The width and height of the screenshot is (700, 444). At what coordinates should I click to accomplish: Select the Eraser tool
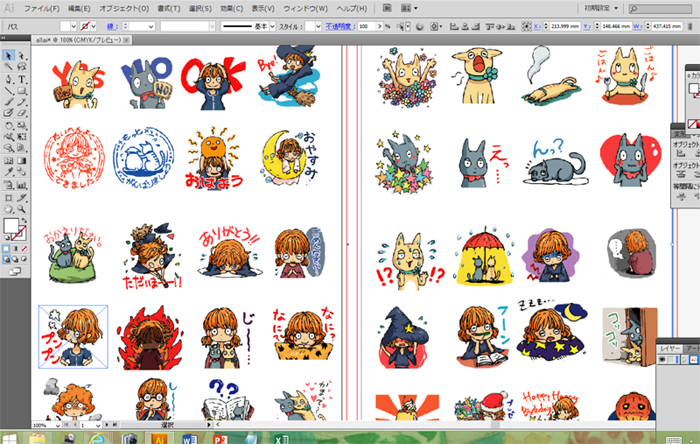21,113
